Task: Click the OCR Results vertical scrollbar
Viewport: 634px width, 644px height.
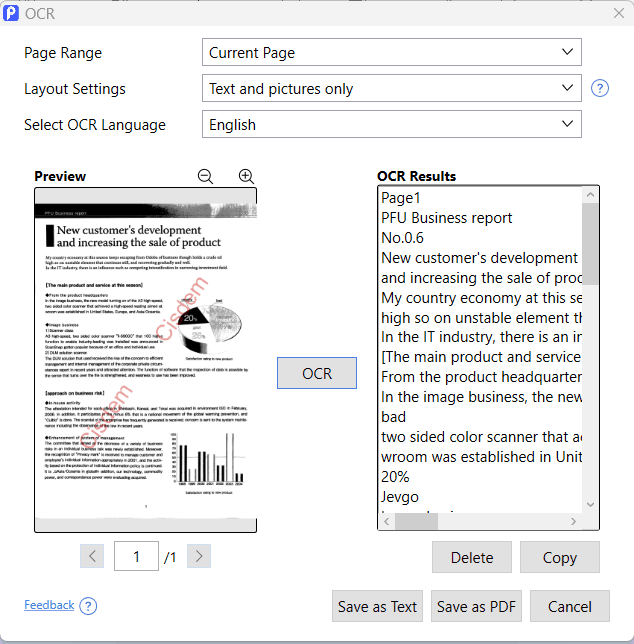Action: [590, 350]
